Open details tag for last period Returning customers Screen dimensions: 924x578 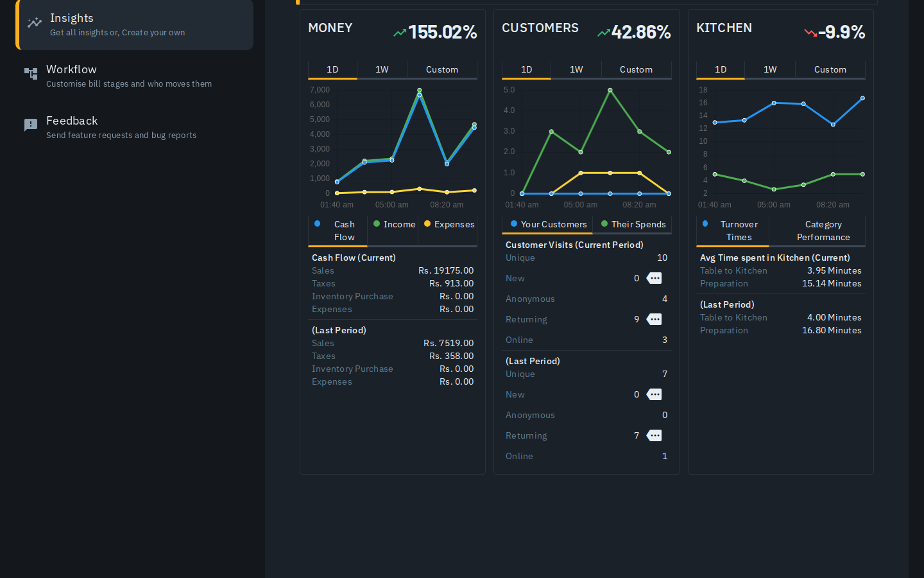(654, 435)
